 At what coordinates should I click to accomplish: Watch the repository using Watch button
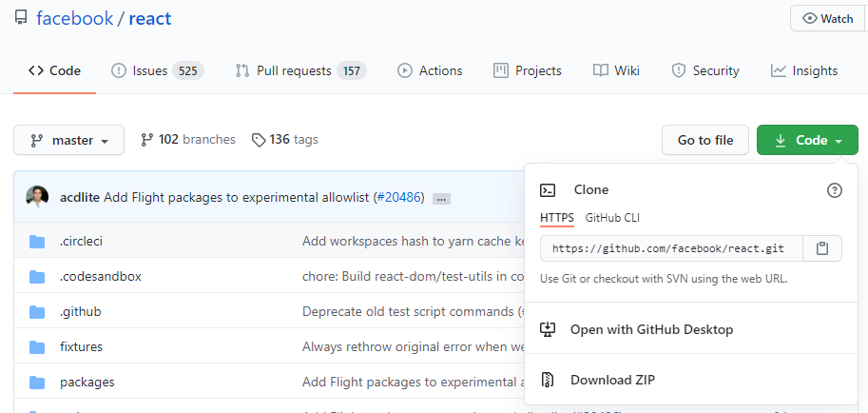coord(828,18)
